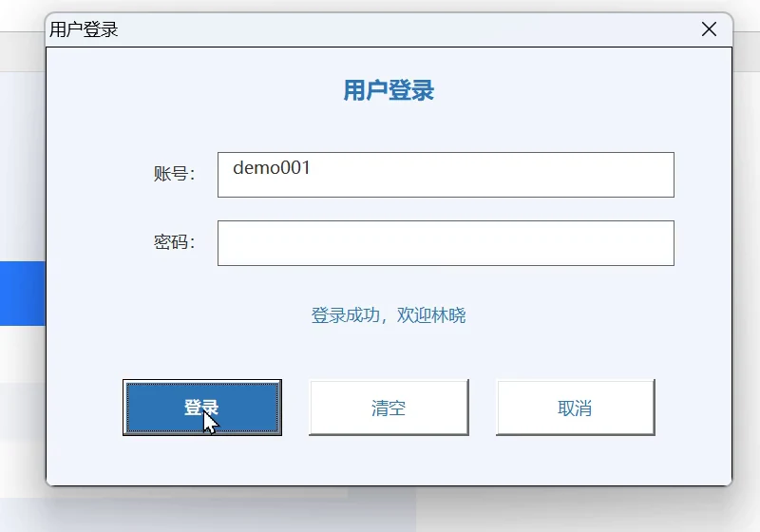Click the 账号: label
760x532 pixels.
[174, 174]
